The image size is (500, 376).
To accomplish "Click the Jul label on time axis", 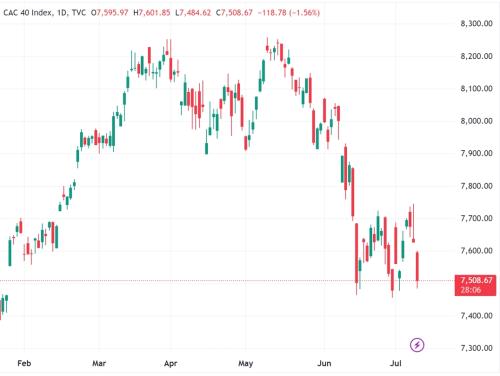I will coord(395,363).
